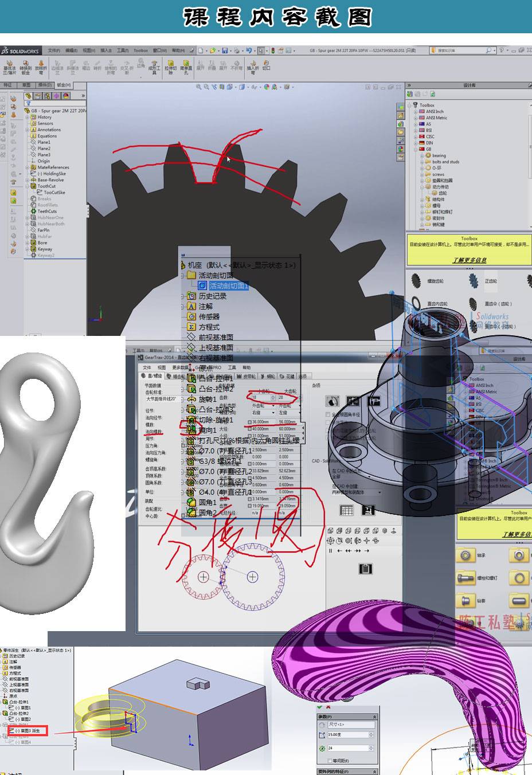The image size is (532, 775).
Task: Expand the ANSI Inch toolbox node
Action: (416, 112)
